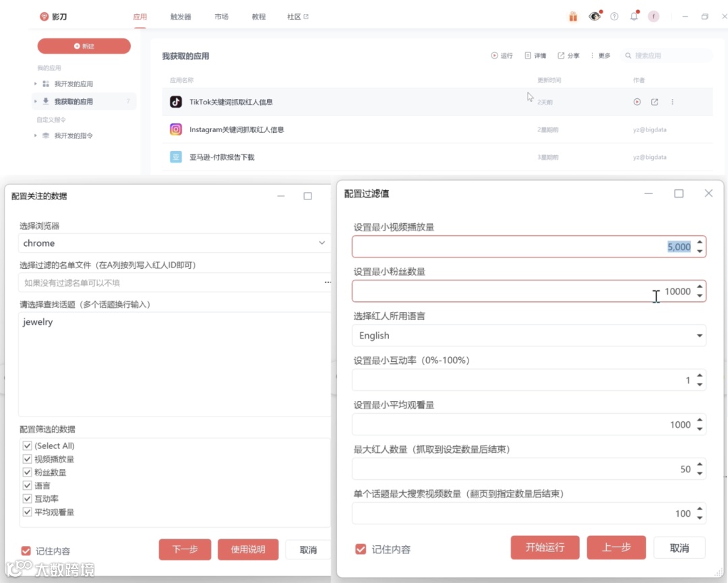Image resolution: width=728 pixels, height=583 pixels.
Task: Increase minimum engagement rate value
Action: point(700,375)
